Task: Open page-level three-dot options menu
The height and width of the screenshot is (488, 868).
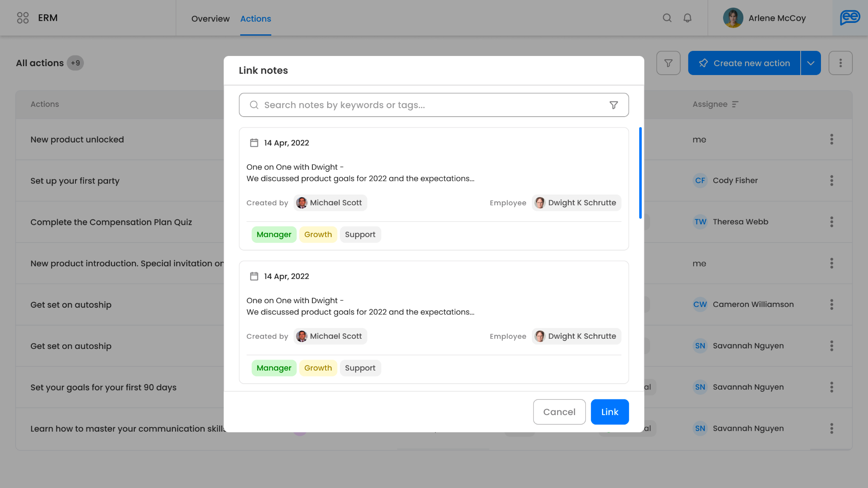Action: pos(840,63)
